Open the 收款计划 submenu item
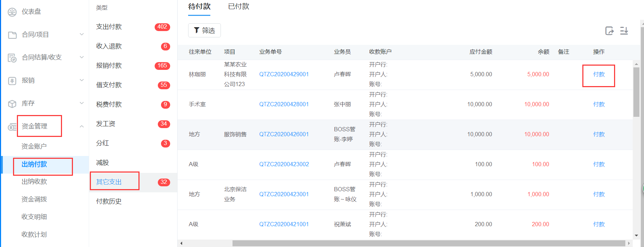 click(x=34, y=235)
